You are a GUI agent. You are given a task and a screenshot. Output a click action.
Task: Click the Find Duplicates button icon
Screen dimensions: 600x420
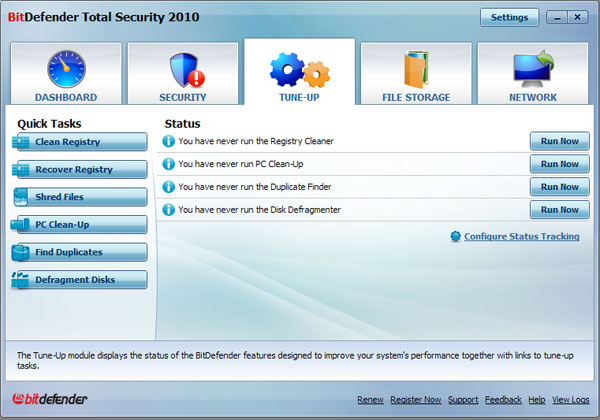[x=20, y=252]
